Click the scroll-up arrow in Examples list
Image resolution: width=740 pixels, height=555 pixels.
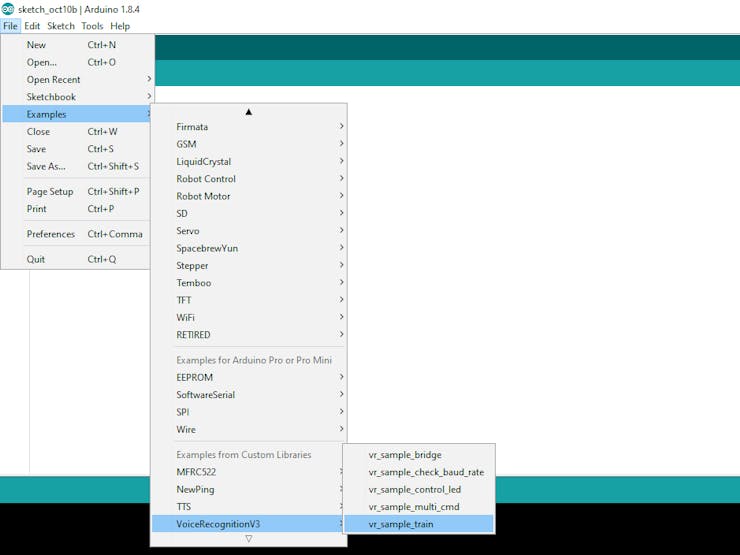tap(249, 112)
